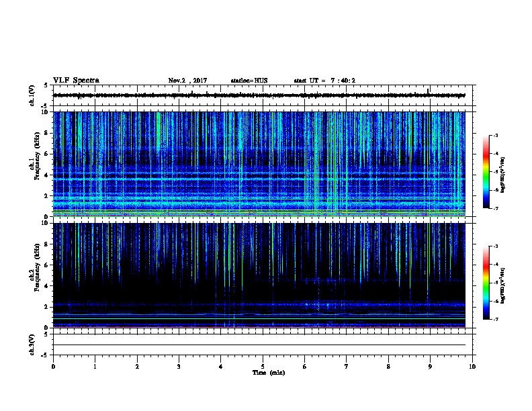This screenshot has width=532, height=411.
Task: Click the 'station=HUS' label
Action: pyautogui.click(x=249, y=81)
